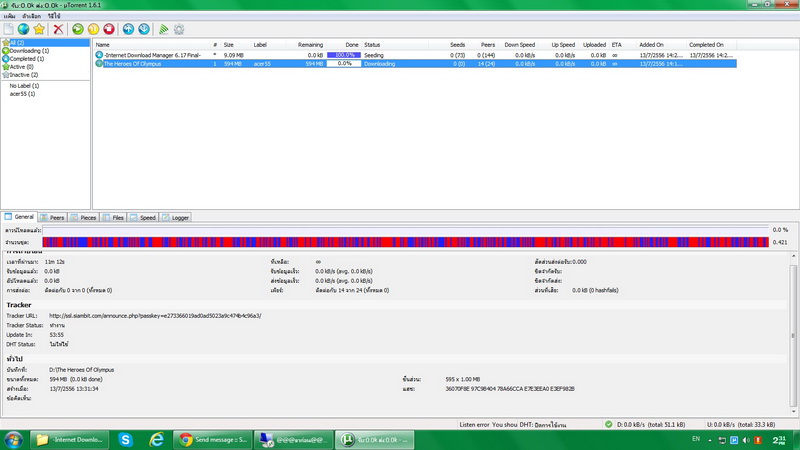
Task: Click the yellow star toolbar icon
Action: click(39, 29)
